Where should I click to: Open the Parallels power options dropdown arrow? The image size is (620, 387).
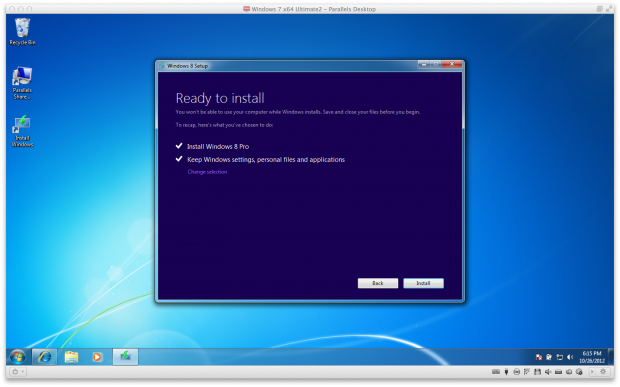23,372
